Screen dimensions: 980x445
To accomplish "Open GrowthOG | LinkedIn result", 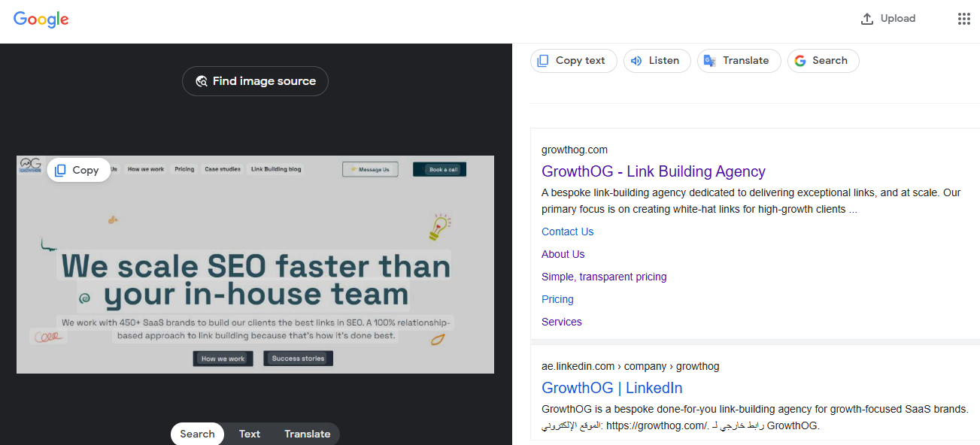I will (x=612, y=388).
